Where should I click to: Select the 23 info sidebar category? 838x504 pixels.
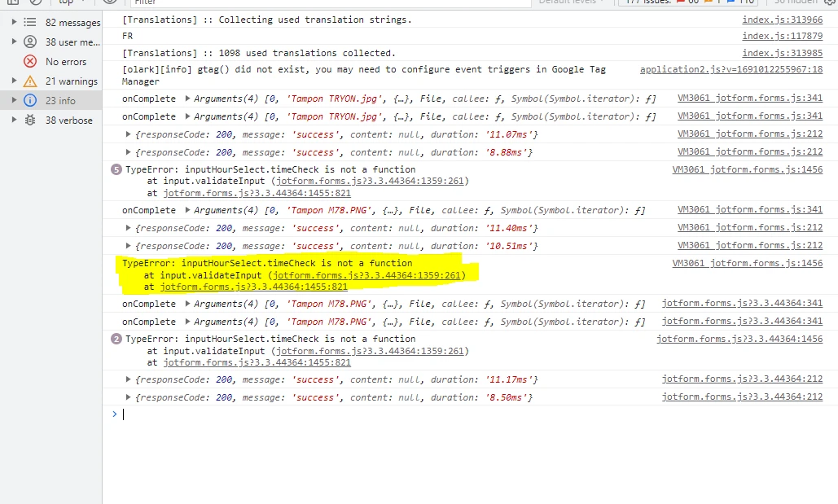57,100
